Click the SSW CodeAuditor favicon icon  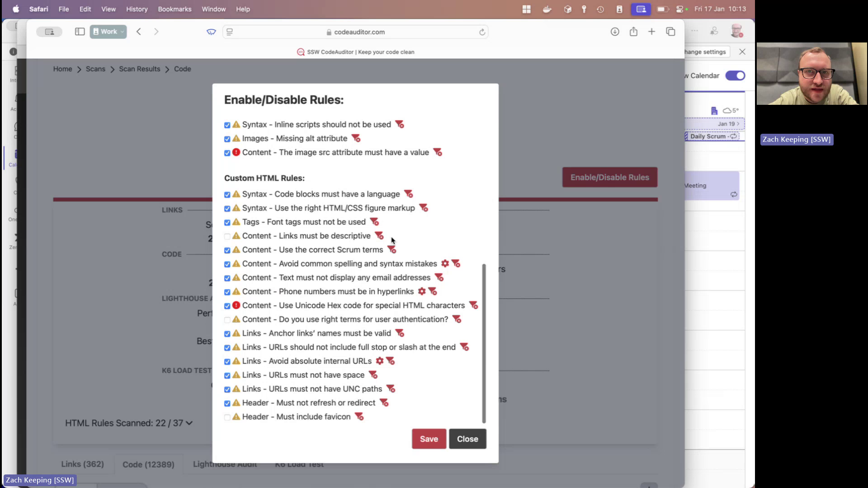click(x=302, y=52)
